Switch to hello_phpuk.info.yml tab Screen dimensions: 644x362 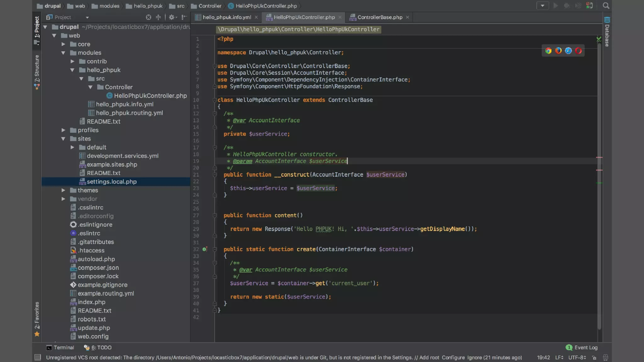226,17
